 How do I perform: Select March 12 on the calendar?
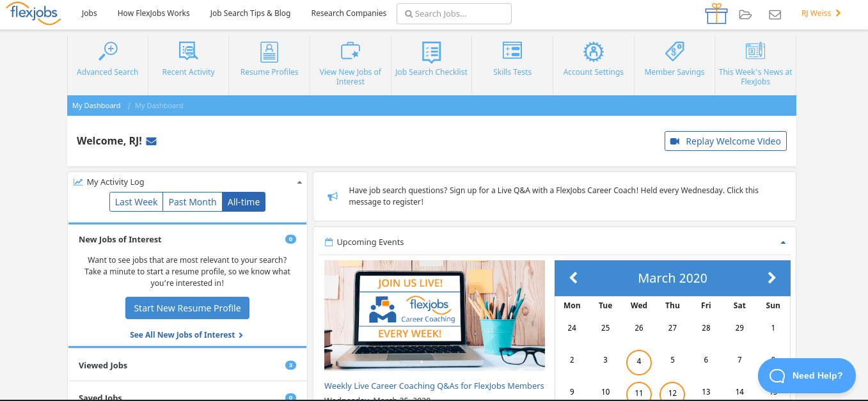672,392
